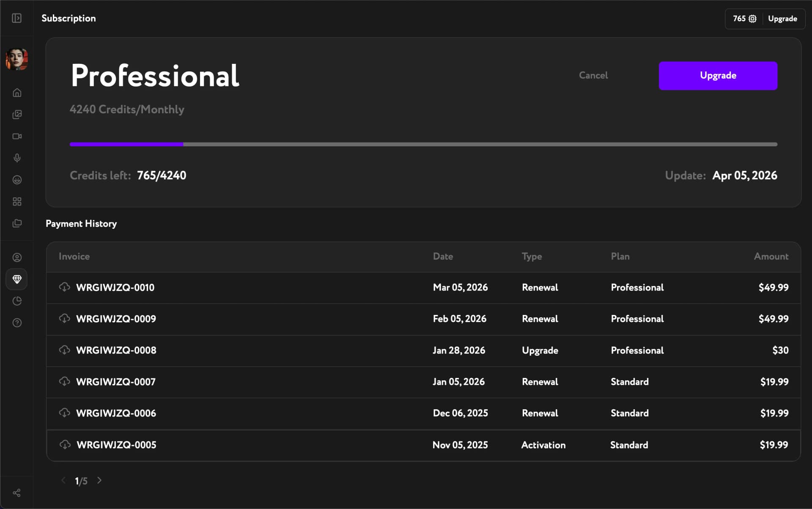The image size is (812, 509).
Task: Click the user avatar thumbnail
Action: click(x=17, y=59)
